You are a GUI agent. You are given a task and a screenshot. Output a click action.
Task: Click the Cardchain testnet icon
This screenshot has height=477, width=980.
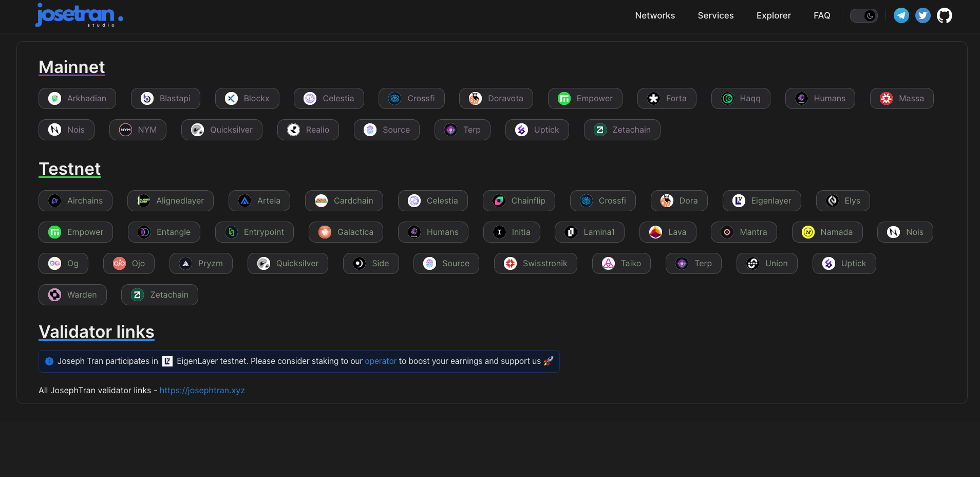coord(321,200)
